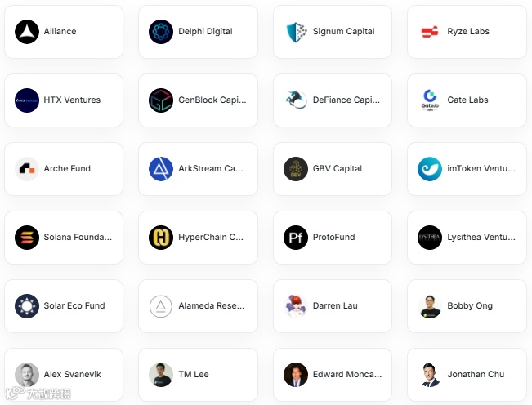Click Darren Lau's avatar thumbnail
The height and width of the screenshot is (405, 532).
296,306
